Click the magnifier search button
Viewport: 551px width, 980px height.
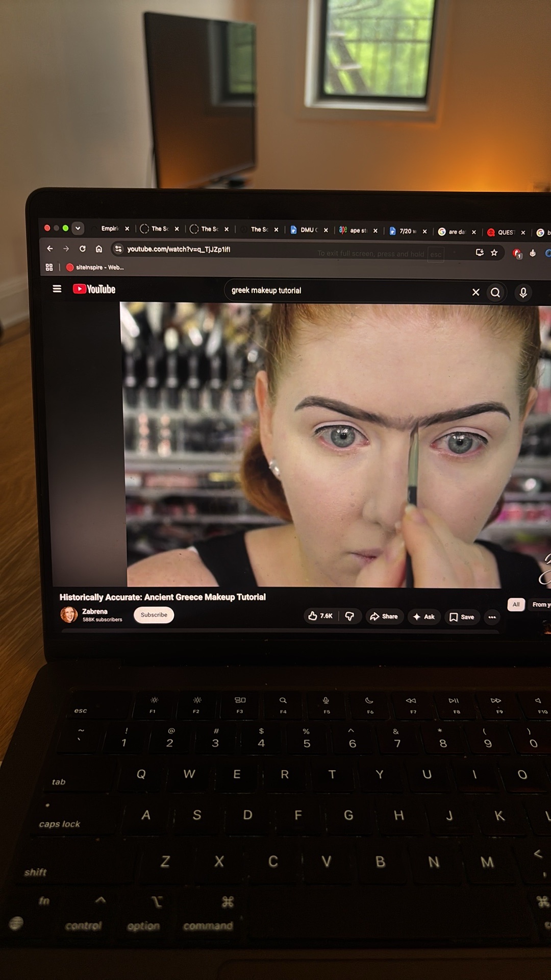[495, 292]
